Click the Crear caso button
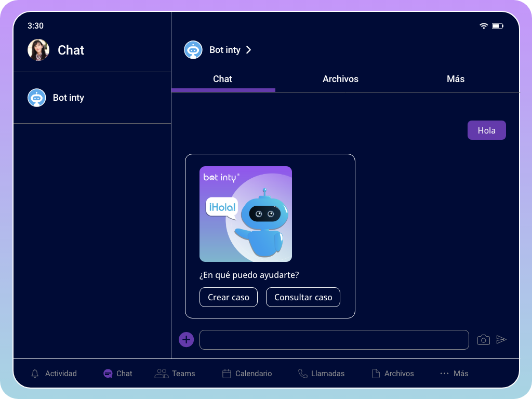 coord(229,297)
